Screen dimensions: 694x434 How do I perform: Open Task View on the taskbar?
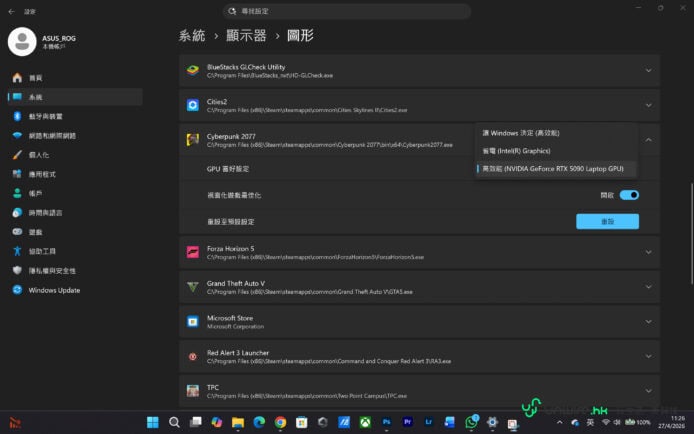[x=195, y=422]
